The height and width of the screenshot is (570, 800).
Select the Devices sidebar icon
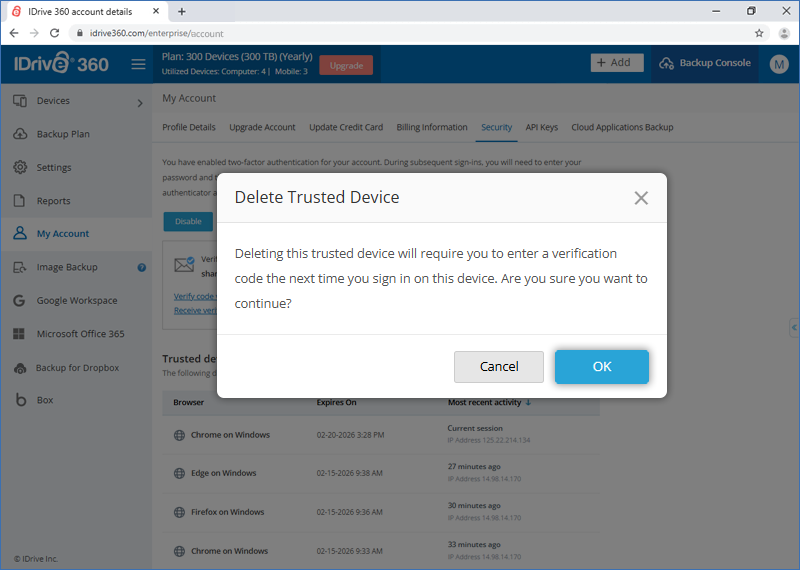[x=20, y=101]
